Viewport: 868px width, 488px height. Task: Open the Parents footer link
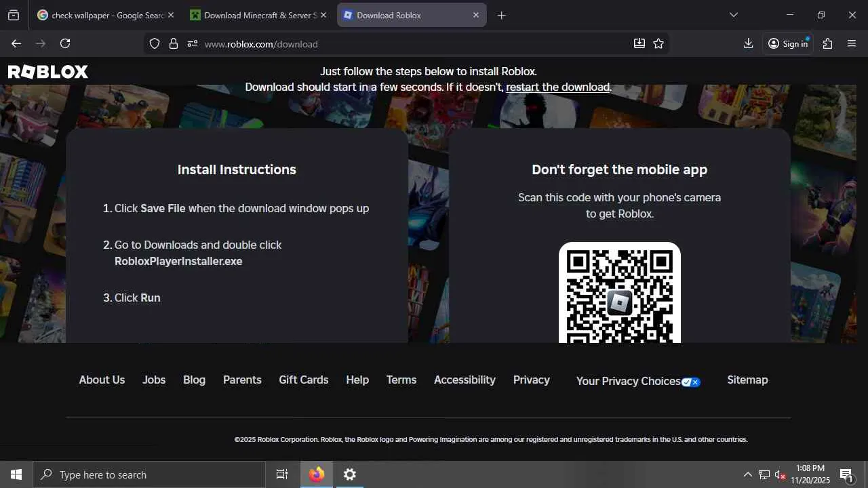[x=242, y=380]
